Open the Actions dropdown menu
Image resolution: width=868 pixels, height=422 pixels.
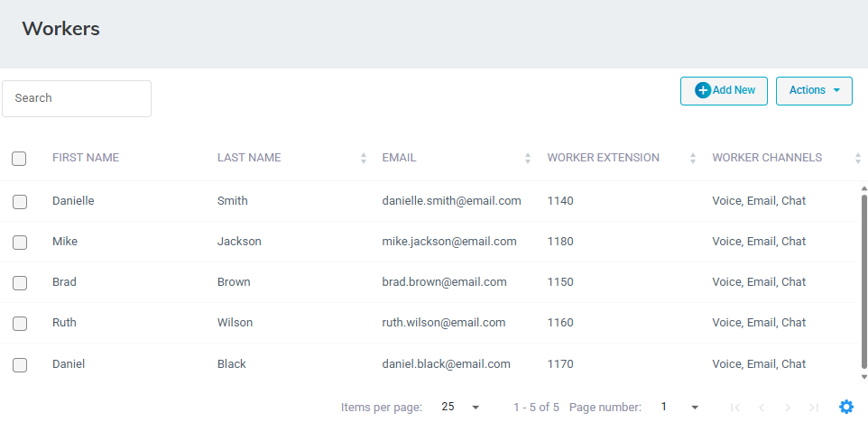(x=814, y=90)
